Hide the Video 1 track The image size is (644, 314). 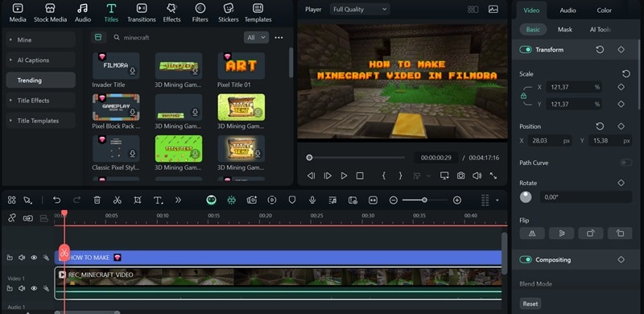pos(34,288)
